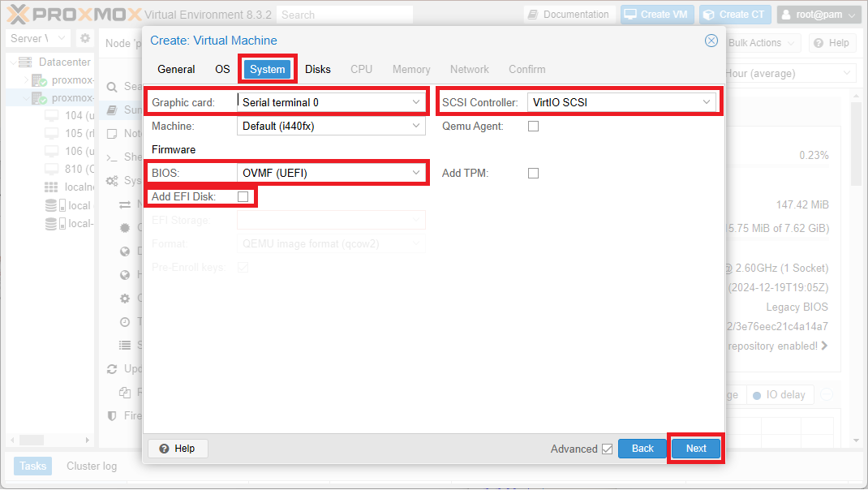Select the Memory tab

[x=411, y=69]
